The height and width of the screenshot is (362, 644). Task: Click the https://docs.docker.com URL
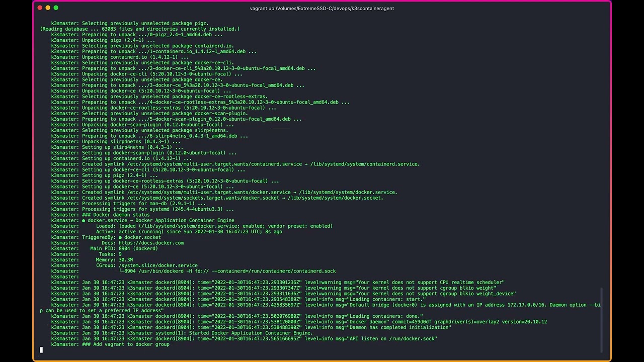click(151, 243)
